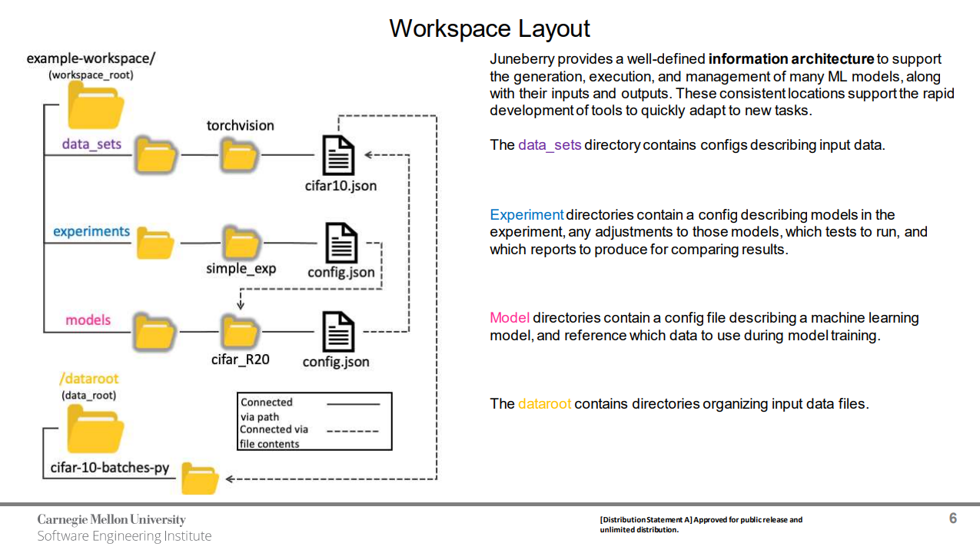Screen dimensions: 980x550
Task: Click the purple data_sets tree label
Action: tap(92, 144)
